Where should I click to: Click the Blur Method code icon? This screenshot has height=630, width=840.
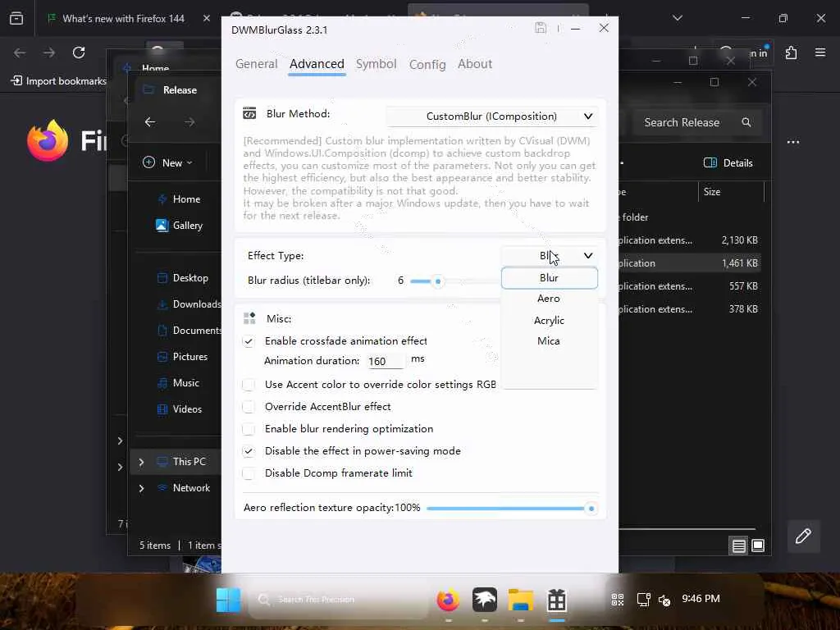point(249,113)
